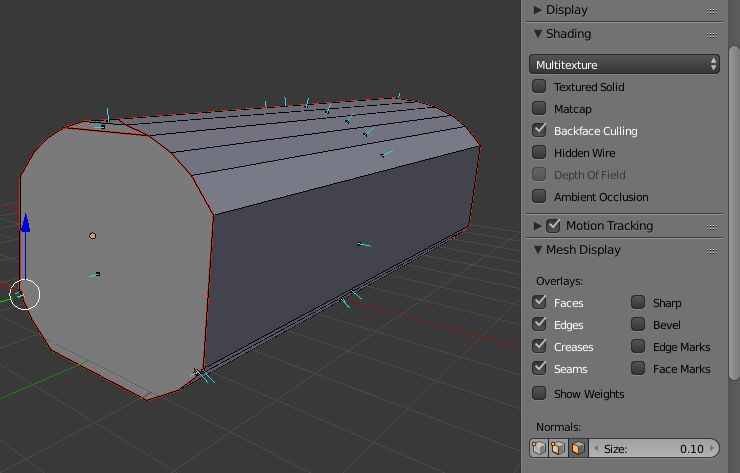
Task: Show face normals icon button
Action: point(579,448)
